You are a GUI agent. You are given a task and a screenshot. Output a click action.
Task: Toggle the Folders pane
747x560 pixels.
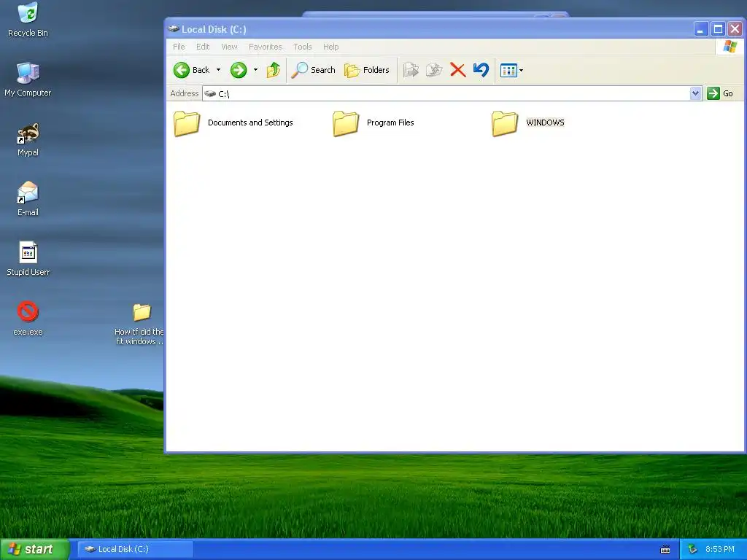click(366, 70)
